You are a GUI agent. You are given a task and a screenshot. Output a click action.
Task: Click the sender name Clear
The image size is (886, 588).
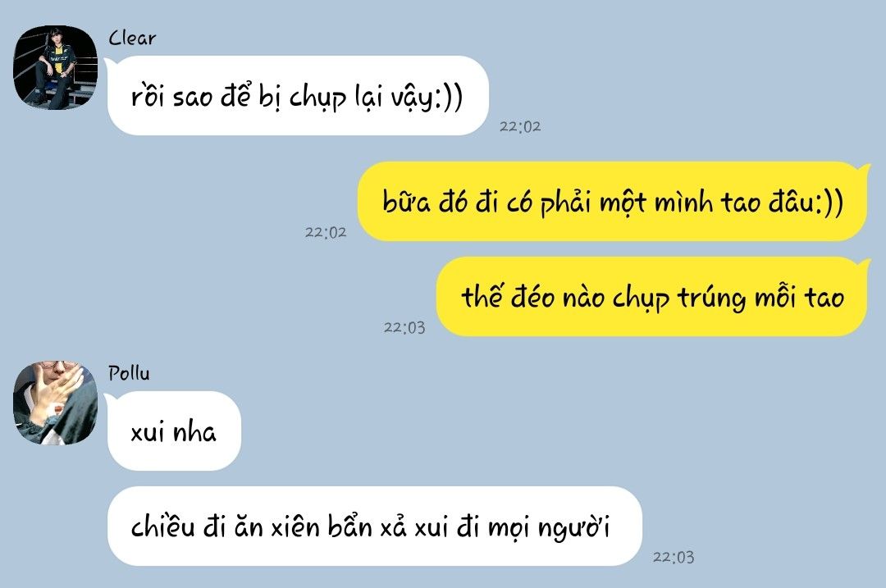tap(132, 38)
